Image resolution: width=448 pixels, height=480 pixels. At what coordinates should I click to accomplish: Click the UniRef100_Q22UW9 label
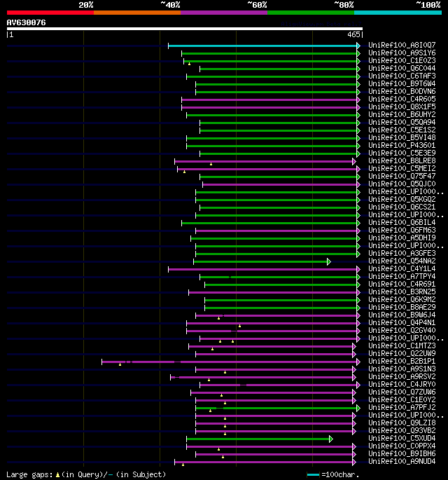(402, 353)
